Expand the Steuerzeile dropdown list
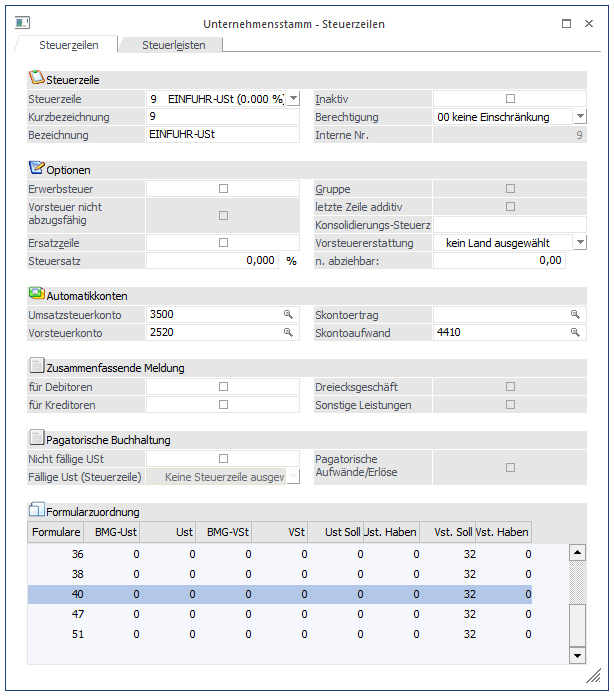The height and width of the screenshot is (696, 614). [x=293, y=99]
